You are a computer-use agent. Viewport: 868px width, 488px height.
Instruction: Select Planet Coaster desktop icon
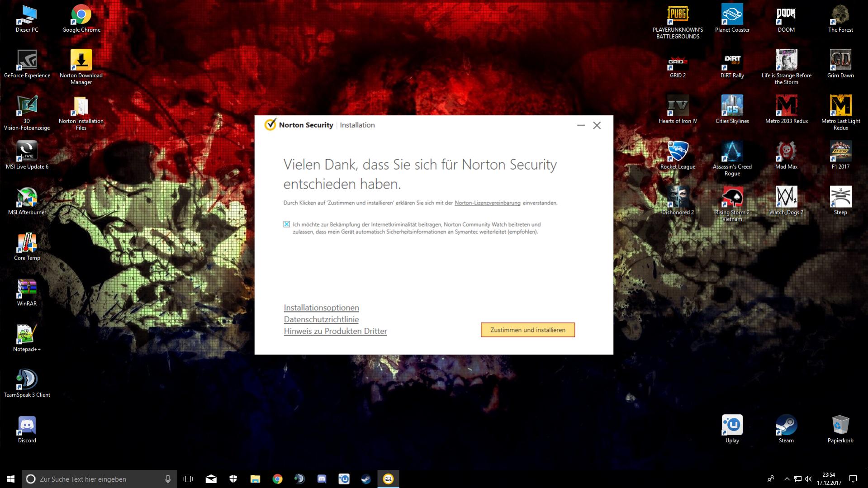tap(732, 19)
